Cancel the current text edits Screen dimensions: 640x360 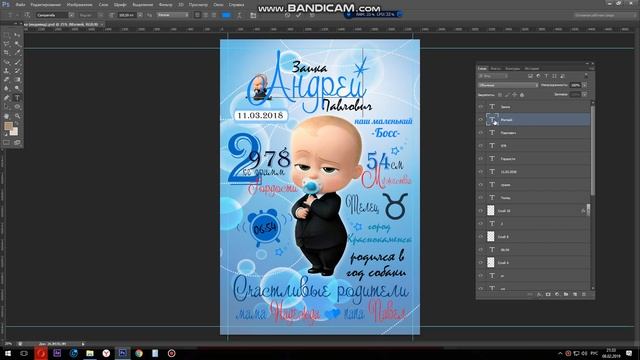click(x=288, y=15)
